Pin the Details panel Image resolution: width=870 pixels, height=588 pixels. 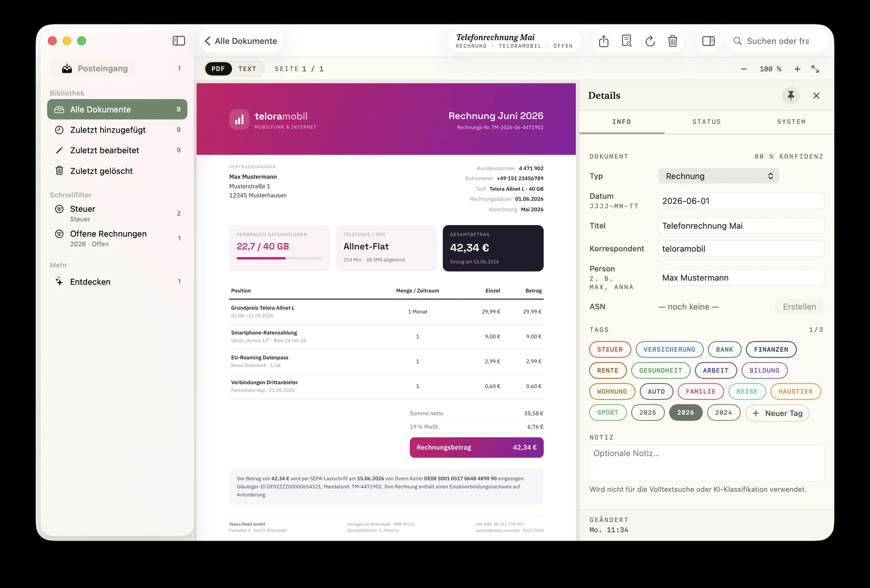(x=791, y=95)
